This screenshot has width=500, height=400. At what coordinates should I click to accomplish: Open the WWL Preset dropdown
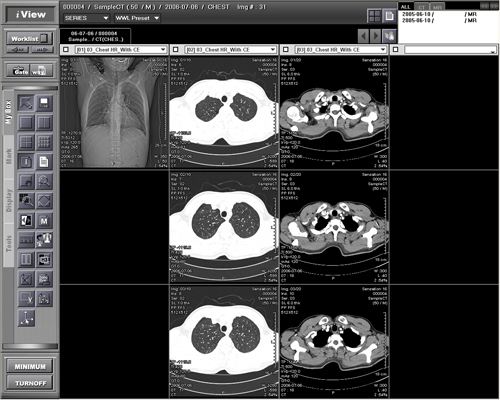coord(137,18)
